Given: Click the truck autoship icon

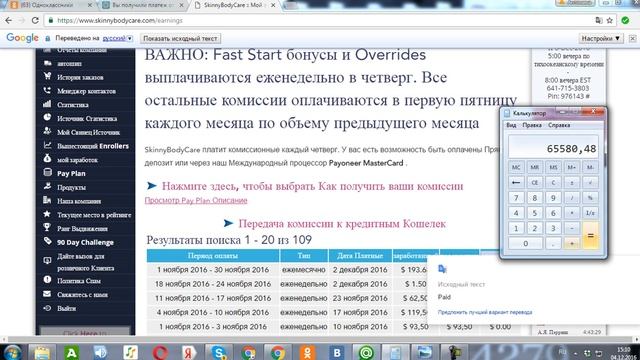Looking at the screenshot, I should point(47,63).
